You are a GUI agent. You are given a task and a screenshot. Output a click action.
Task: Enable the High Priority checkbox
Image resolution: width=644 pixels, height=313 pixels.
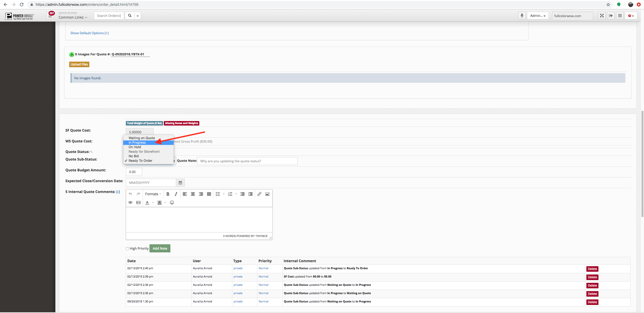click(x=127, y=249)
